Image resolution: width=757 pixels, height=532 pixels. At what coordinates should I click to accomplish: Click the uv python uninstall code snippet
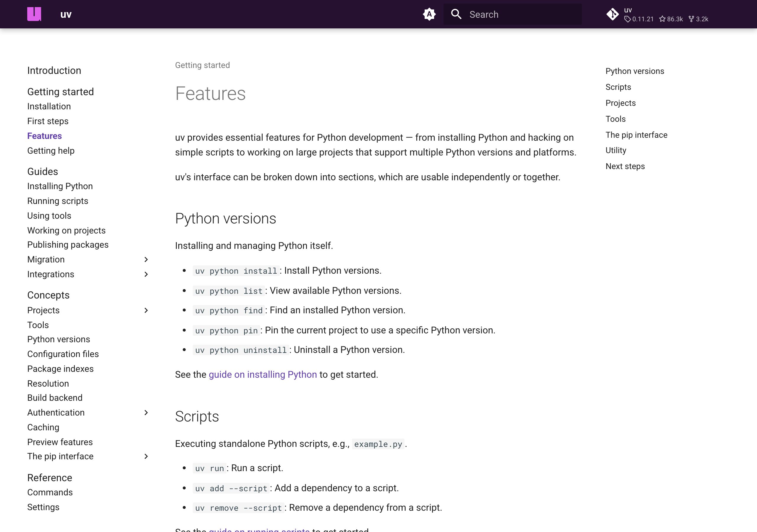pyautogui.click(x=241, y=350)
